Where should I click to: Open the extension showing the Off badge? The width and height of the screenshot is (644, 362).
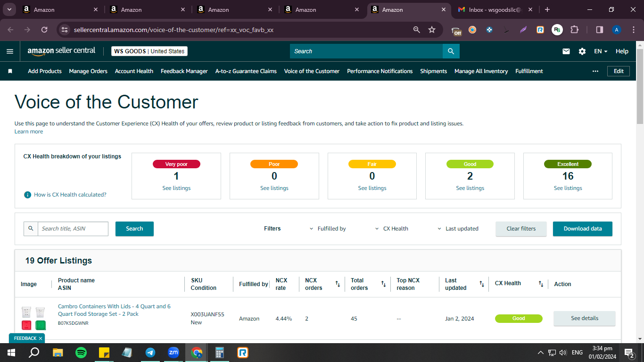(x=456, y=31)
